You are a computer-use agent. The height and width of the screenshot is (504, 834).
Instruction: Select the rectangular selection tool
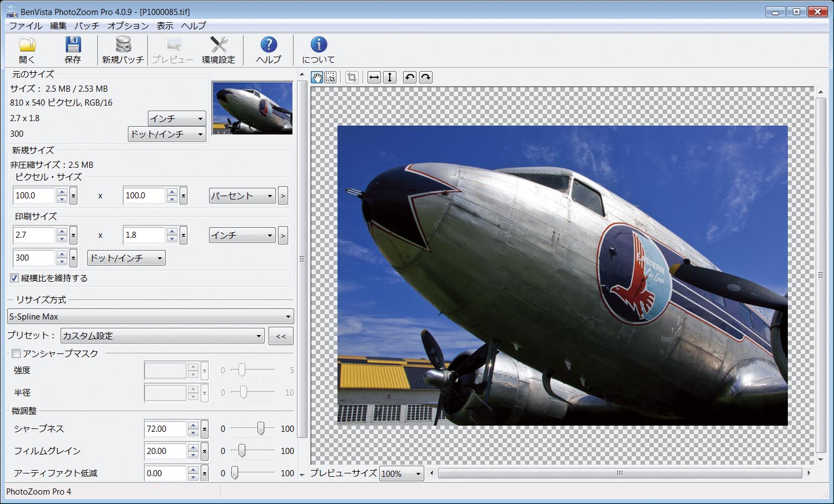(331, 77)
